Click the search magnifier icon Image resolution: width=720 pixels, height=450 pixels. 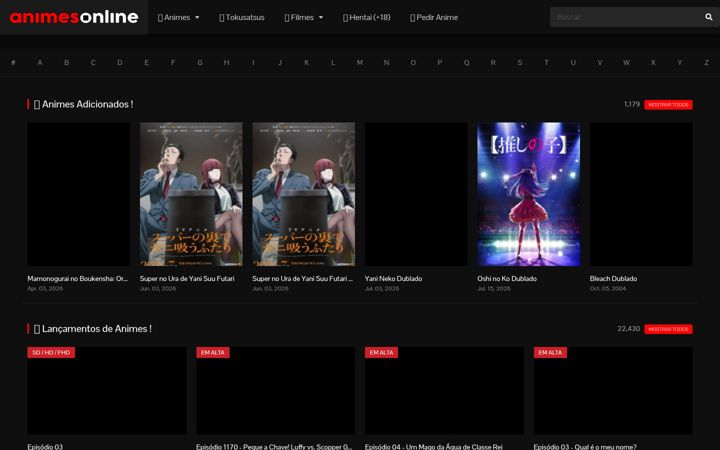coord(709,17)
